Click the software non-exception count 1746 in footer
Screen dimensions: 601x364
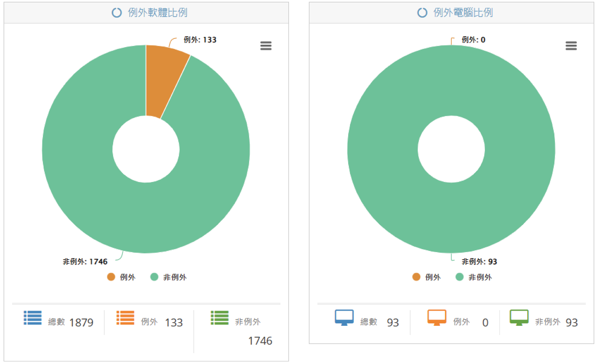click(260, 341)
